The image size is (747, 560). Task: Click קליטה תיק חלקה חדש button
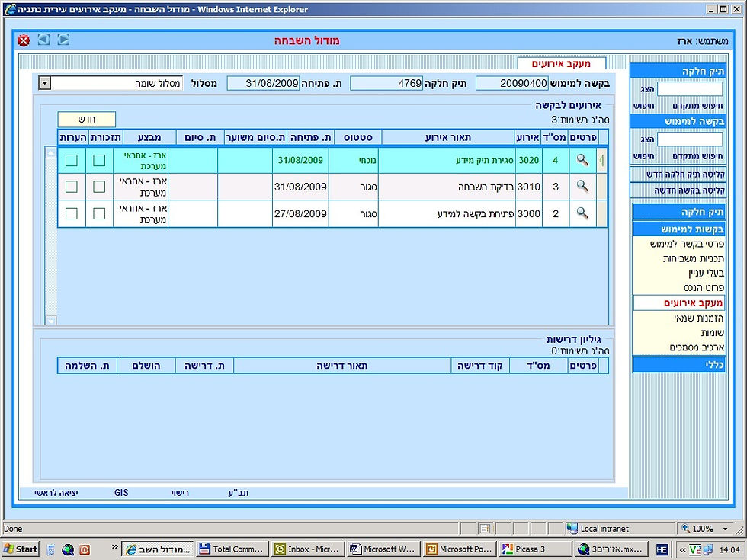tap(678, 174)
